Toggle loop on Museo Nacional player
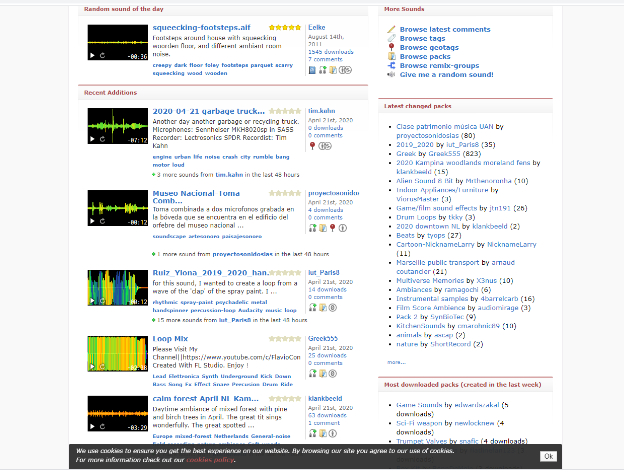Image resolution: width=624 pixels, height=475 pixels. pos(102,221)
